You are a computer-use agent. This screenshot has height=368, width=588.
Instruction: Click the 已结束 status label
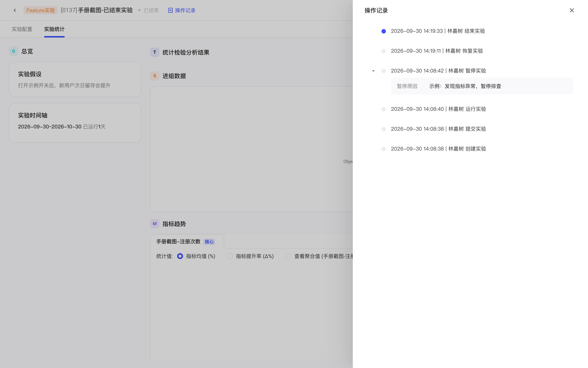coord(151,10)
